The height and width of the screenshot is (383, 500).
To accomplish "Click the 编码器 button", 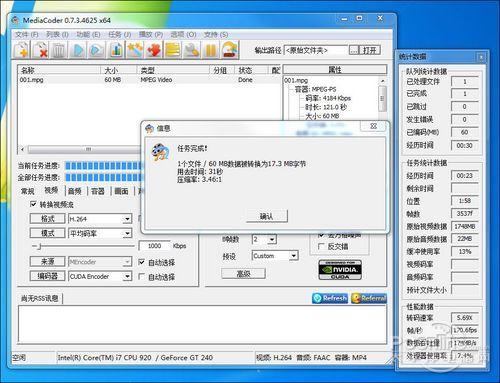I will click(48, 276).
